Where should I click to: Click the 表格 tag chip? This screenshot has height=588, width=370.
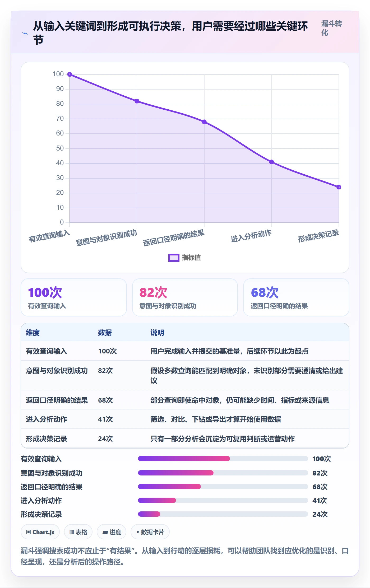pyautogui.click(x=78, y=532)
